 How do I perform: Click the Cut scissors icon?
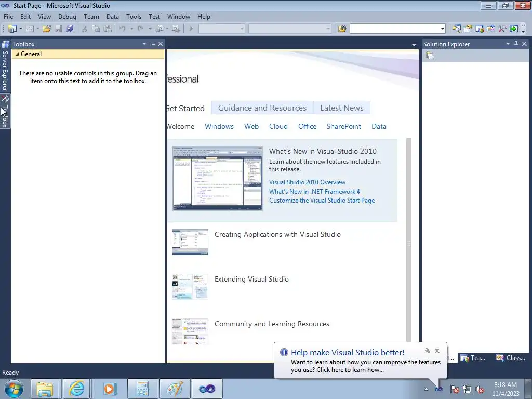pos(85,29)
